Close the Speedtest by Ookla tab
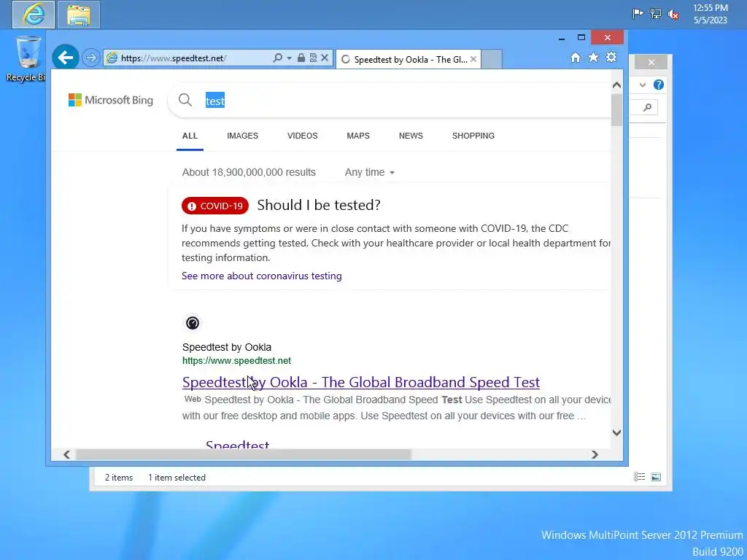The image size is (747, 560). (473, 59)
